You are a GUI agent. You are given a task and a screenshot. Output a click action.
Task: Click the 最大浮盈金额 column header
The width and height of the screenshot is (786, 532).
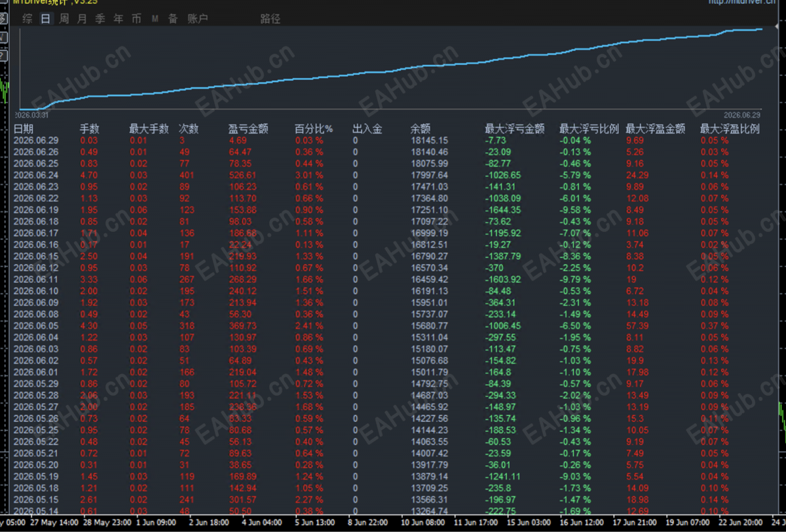(656, 129)
